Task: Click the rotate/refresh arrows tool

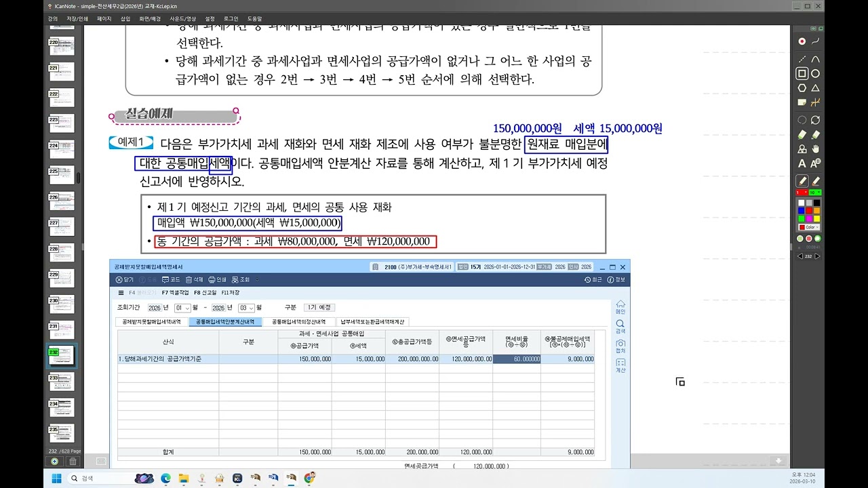Action: pyautogui.click(x=816, y=120)
